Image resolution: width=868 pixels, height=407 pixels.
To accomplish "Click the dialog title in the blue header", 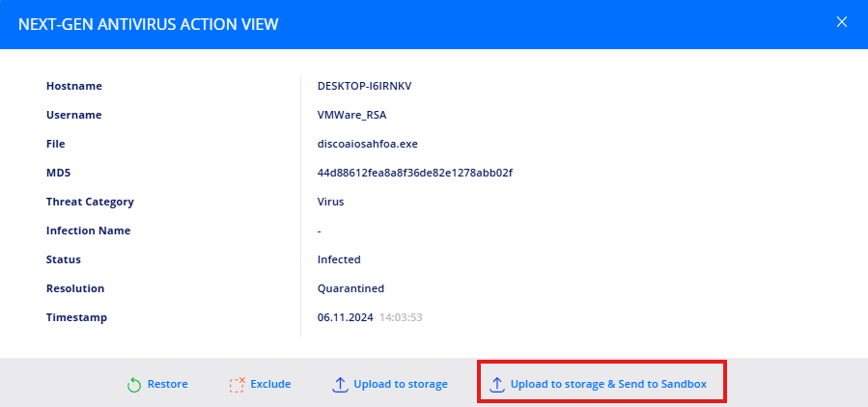I will coord(149,24).
